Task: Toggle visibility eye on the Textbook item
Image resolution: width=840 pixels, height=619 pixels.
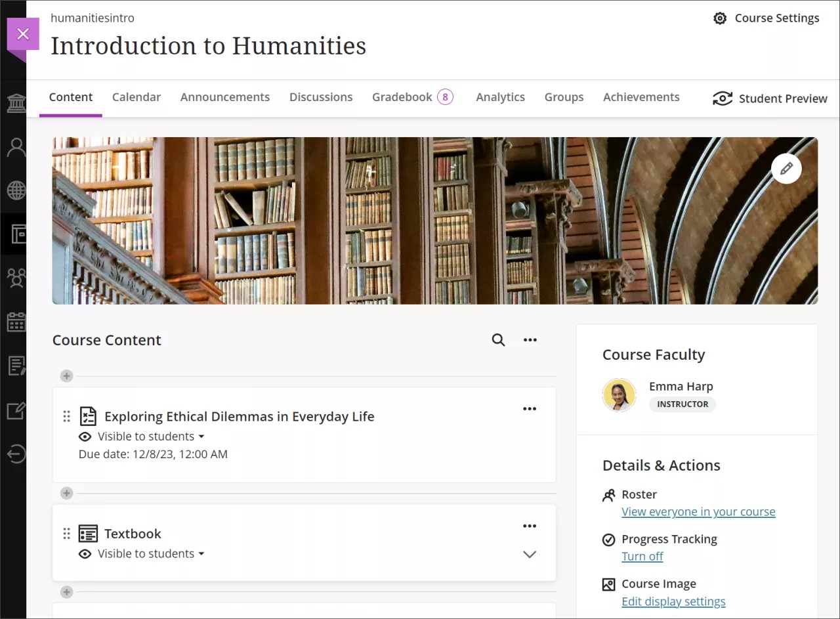Action: 85,553
